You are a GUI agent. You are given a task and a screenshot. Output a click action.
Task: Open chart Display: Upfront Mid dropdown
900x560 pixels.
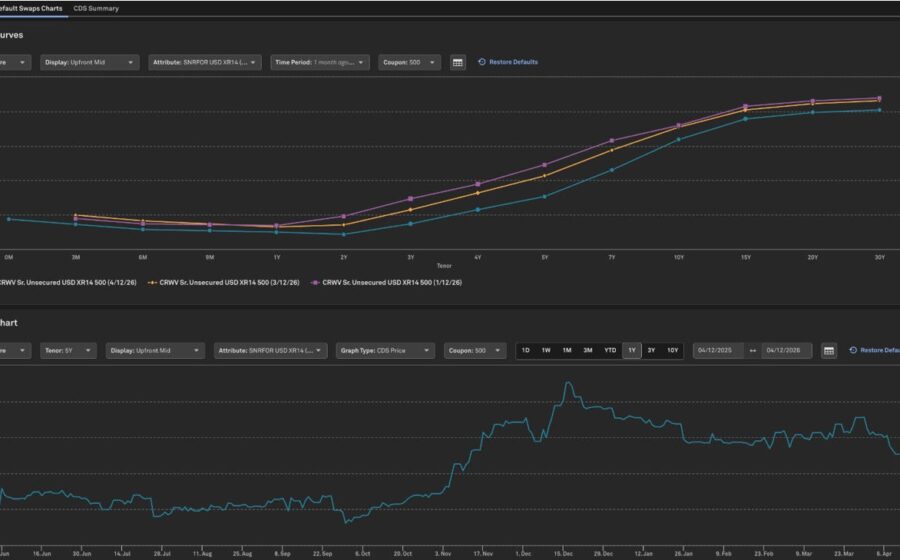(x=155, y=351)
